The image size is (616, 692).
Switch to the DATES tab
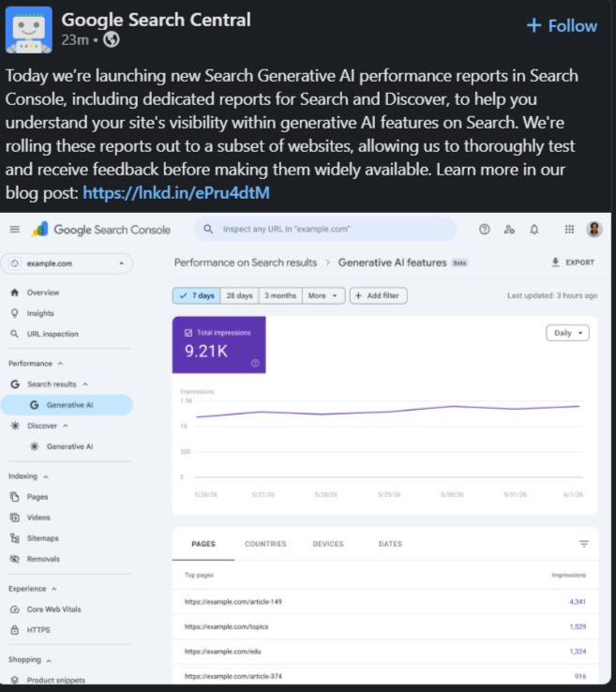(390, 544)
